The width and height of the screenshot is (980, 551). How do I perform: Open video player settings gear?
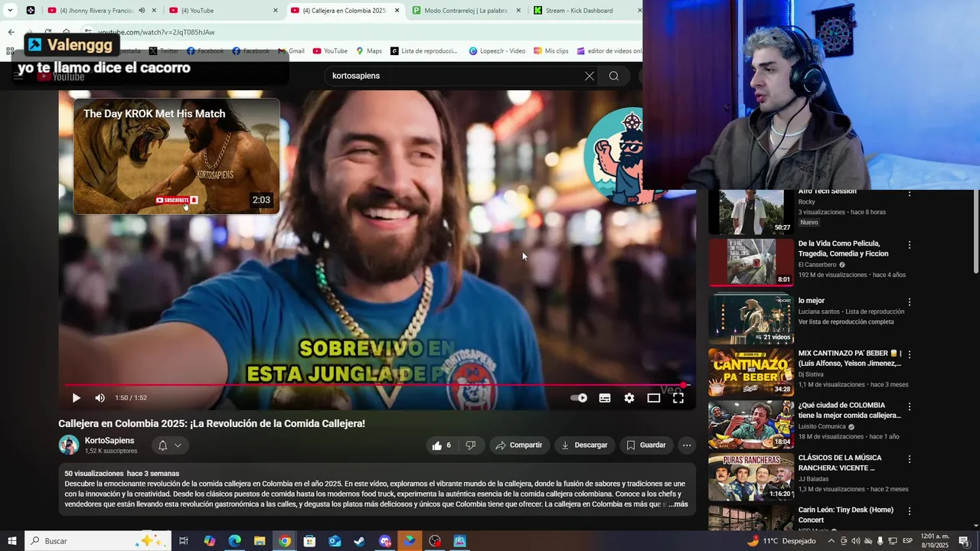[x=629, y=398]
